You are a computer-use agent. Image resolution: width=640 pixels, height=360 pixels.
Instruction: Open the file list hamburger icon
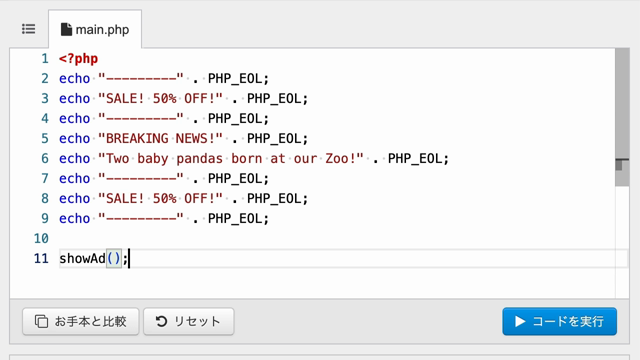click(29, 29)
